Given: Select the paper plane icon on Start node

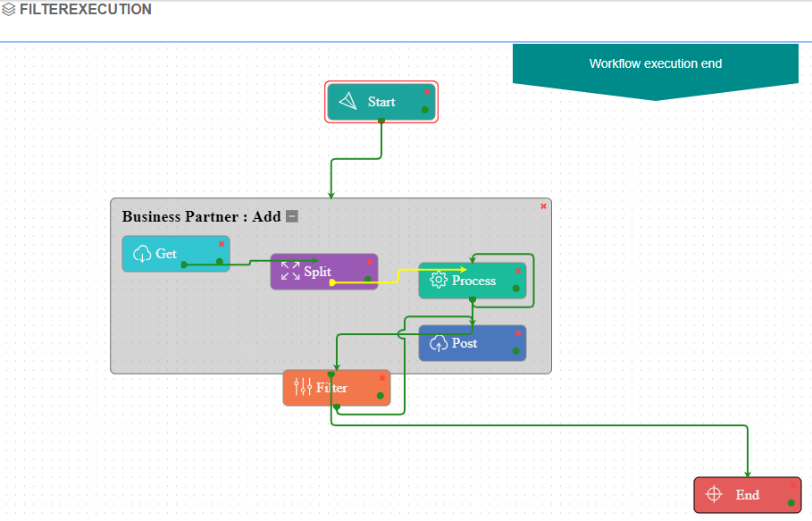Looking at the screenshot, I should click(347, 100).
